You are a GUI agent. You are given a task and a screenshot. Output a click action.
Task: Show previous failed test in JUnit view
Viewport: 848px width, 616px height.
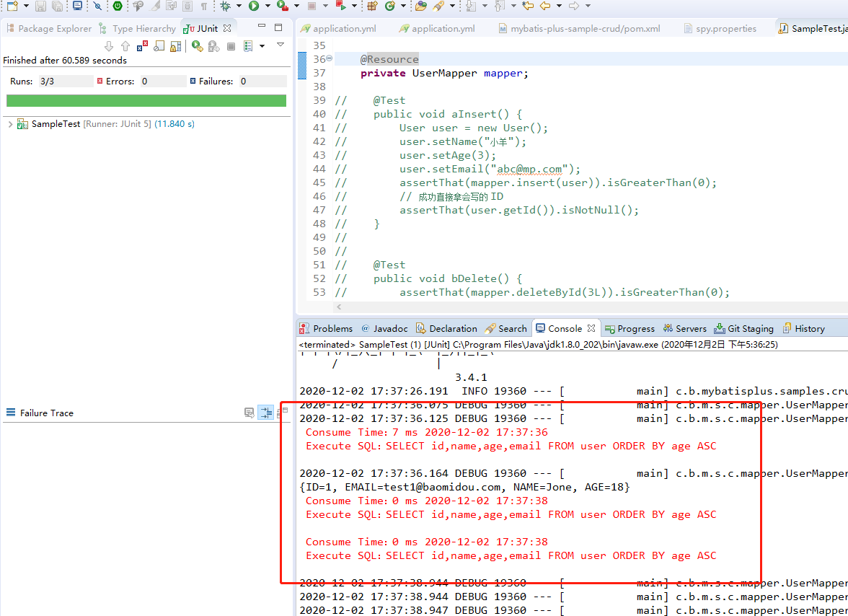click(124, 46)
